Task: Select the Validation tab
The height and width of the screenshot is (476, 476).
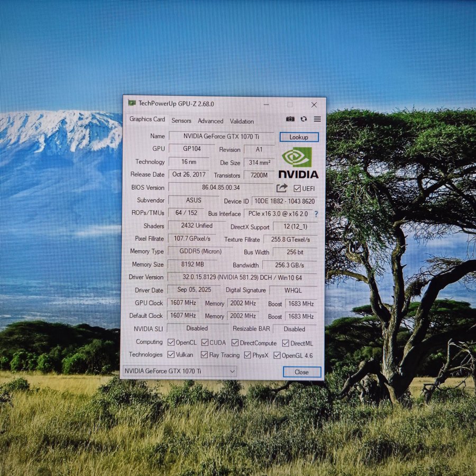Action: click(242, 121)
